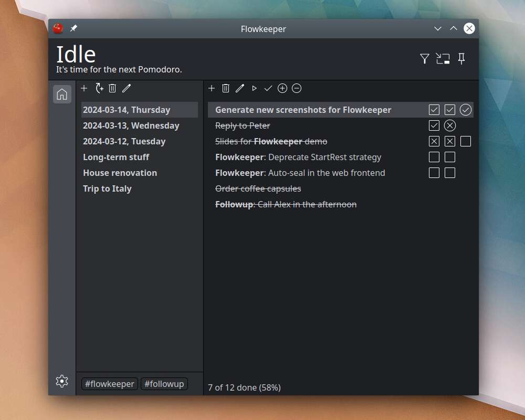Close the Flowkeeper window
This screenshot has width=525, height=420.
[x=469, y=28]
